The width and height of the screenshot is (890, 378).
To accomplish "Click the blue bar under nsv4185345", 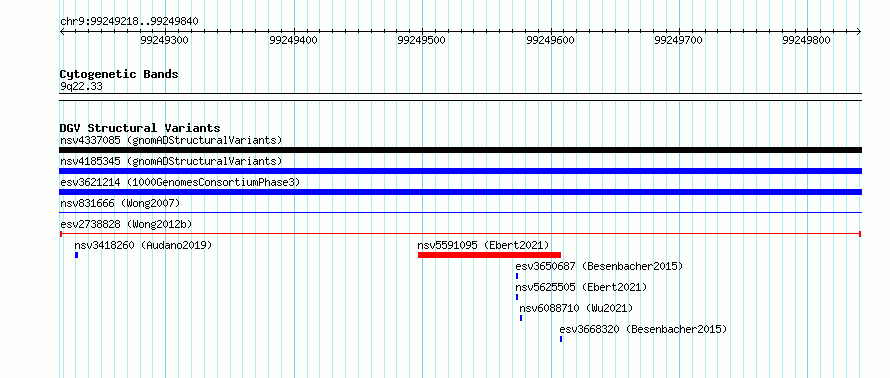I will pos(460,171).
